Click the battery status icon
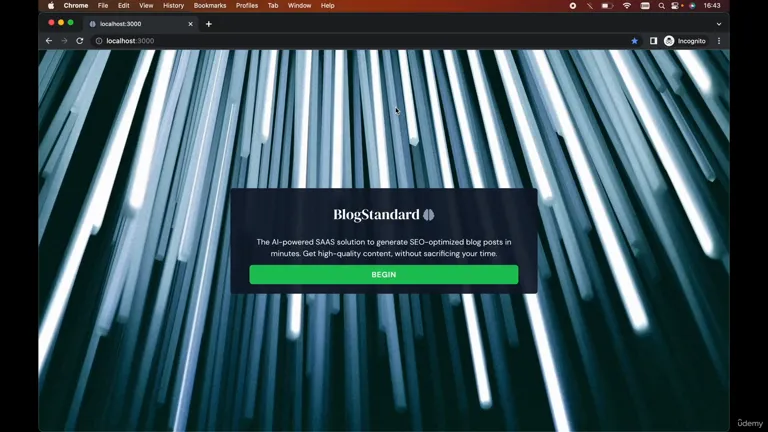Viewport: 768px width, 432px height. click(x=607, y=6)
